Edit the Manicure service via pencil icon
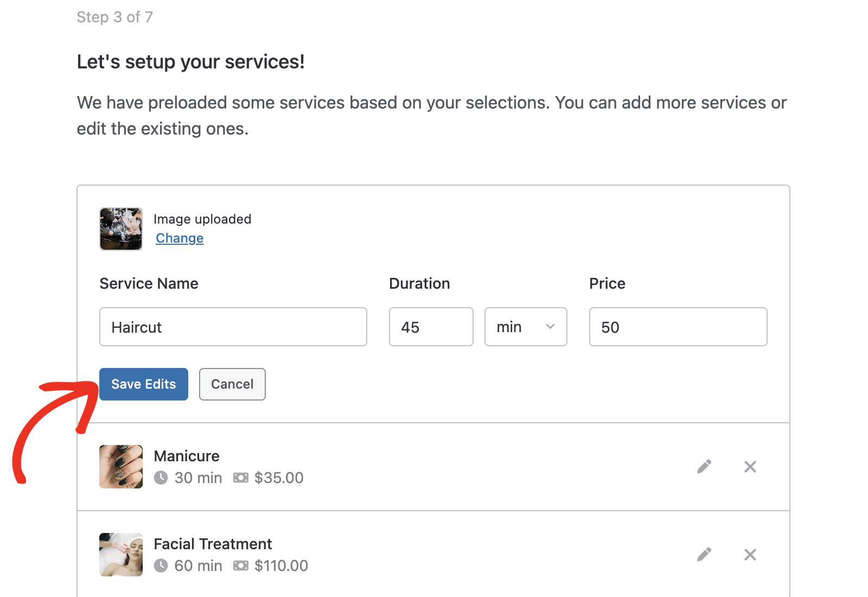 click(x=704, y=466)
